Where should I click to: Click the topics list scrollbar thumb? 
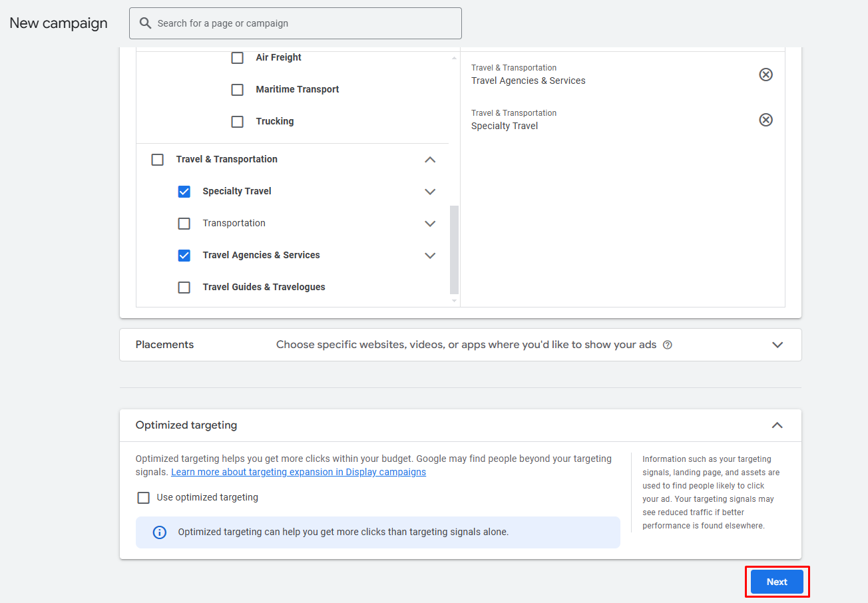455,250
